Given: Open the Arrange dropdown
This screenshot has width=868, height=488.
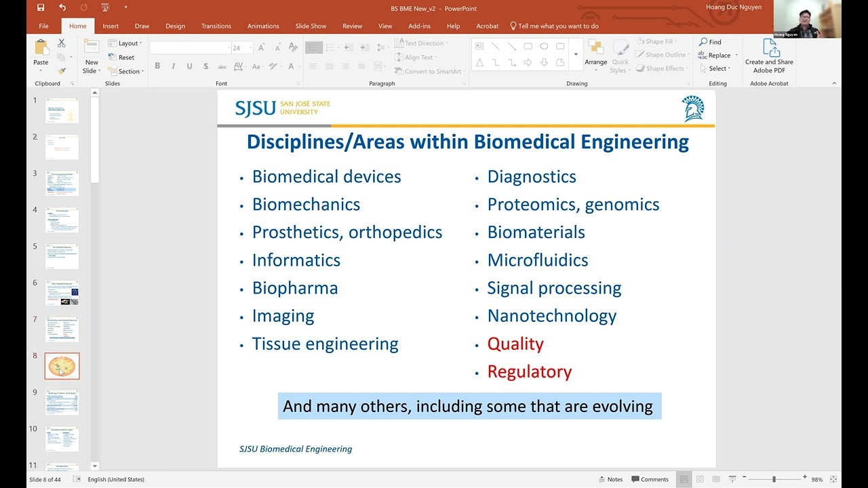Looking at the screenshot, I should pyautogui.click(x=596, y=56).
